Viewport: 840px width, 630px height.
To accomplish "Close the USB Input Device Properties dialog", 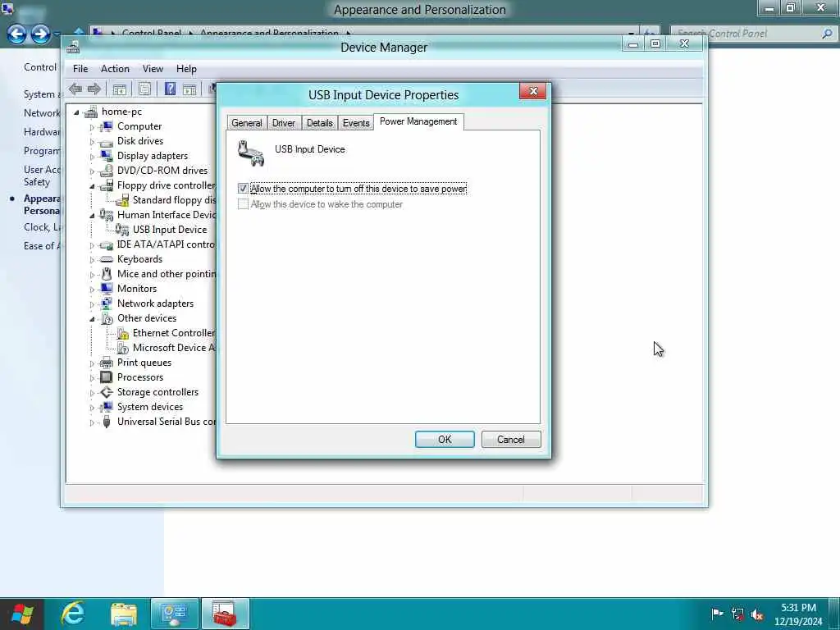I will click(533, 91).
